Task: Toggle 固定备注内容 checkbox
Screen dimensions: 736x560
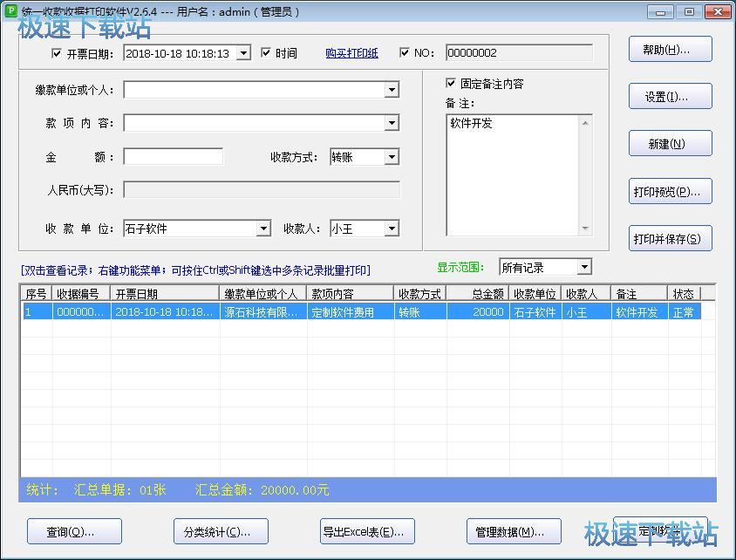Action: coord(451,84)
